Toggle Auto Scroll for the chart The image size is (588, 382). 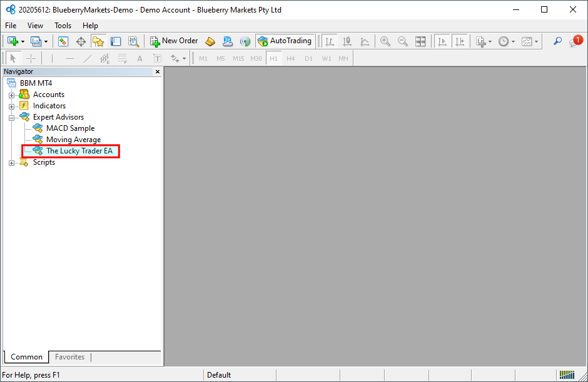tap(442, 41)
